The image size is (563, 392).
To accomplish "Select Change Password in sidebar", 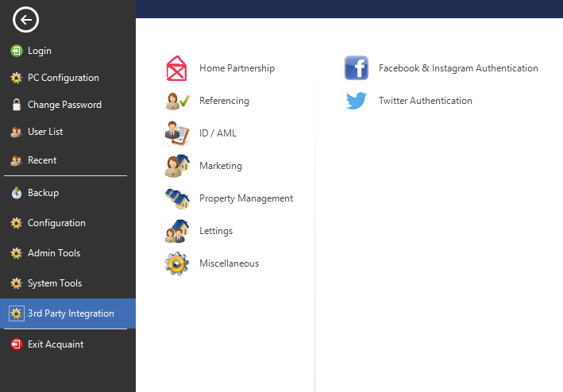I will pos(64,105).
